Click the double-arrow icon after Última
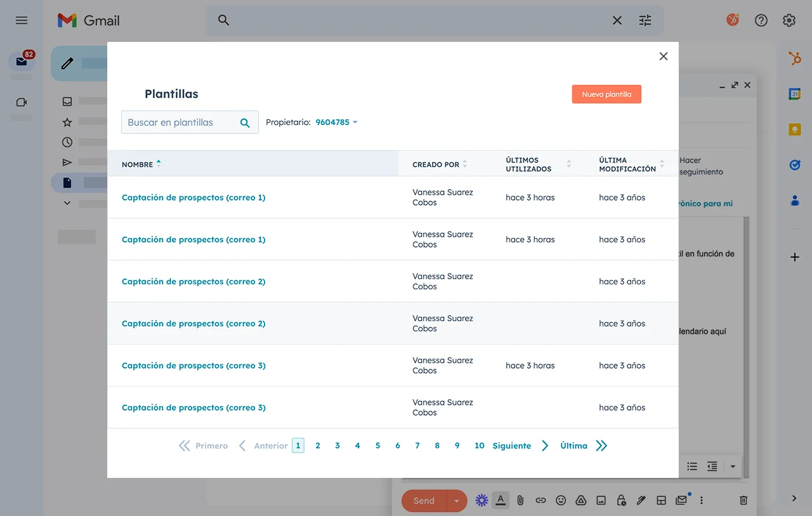 coord(601,446)
